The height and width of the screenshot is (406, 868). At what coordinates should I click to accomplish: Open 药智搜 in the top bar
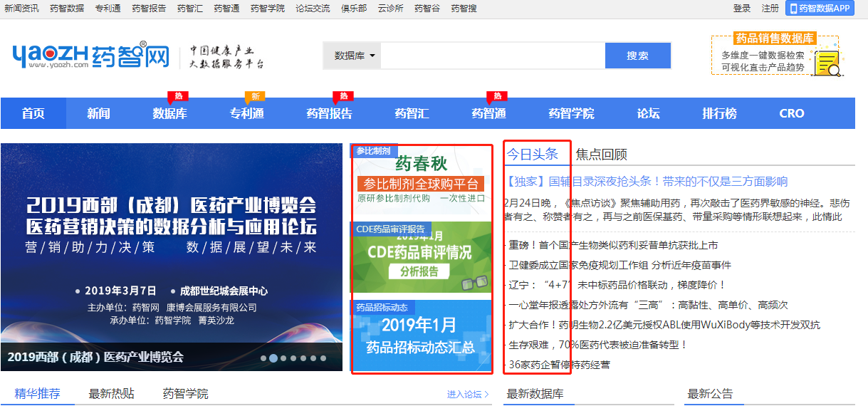coord(464,9)
